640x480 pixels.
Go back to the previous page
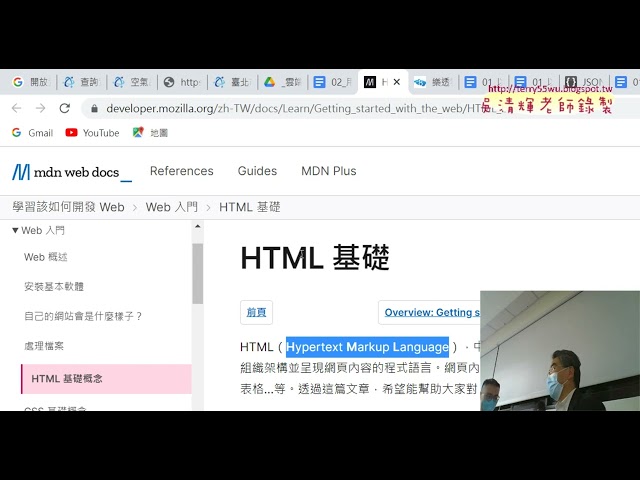tap(17, 108)
